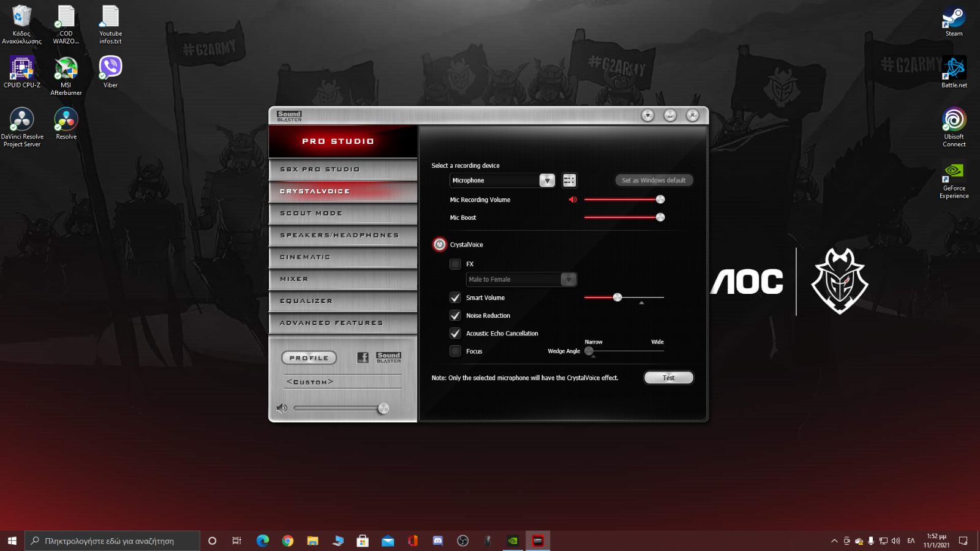This screenshot has height=551, width=980.
Task: Select the COD WARZO... file icon
Action: tap(66, 24)
